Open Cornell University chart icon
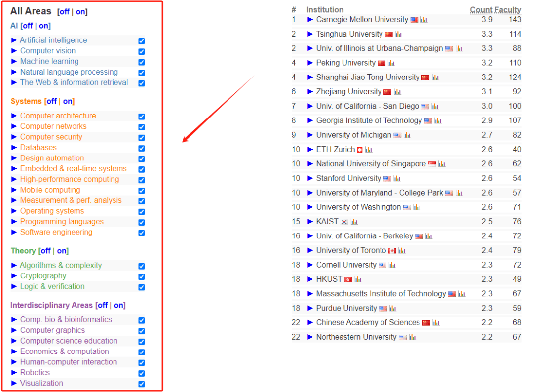The height and width of the screenshot is (392, 533). point(392,265)
